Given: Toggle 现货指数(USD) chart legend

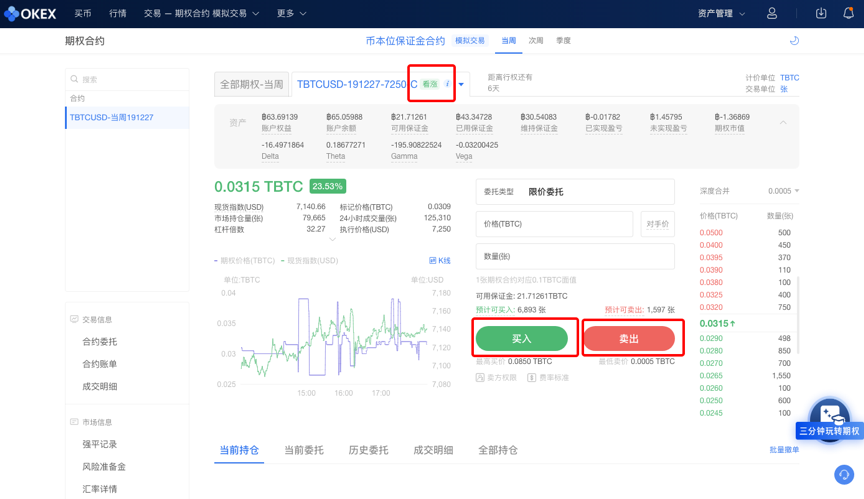Looking at the screenshot, I should 309,261.
